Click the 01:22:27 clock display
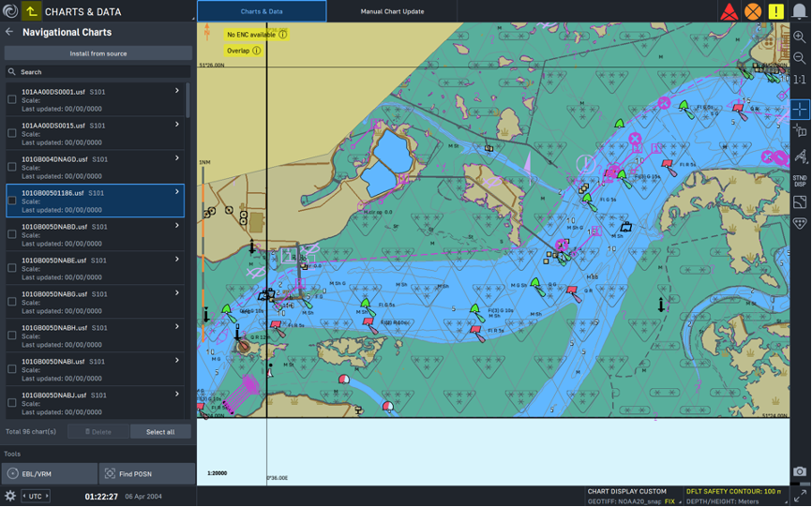This screenshot has height=507, width=812. [x=101, y=497]
